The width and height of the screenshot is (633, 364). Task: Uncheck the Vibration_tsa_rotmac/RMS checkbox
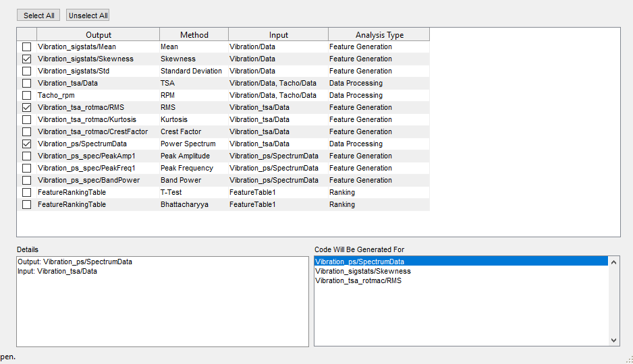pos(27,108)
